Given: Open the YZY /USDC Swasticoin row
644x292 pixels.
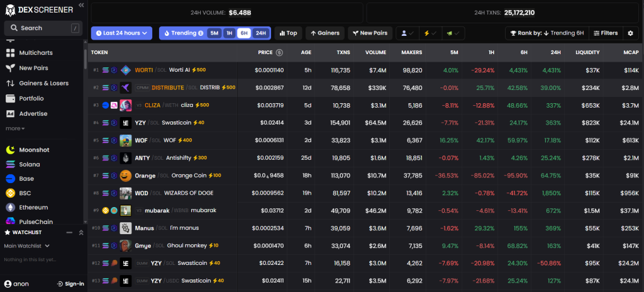Looking at the screenshot, I should point(365,281).
